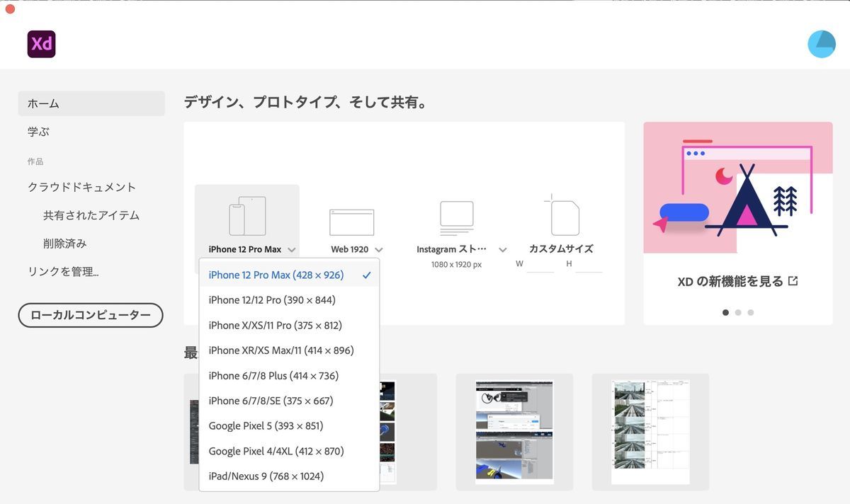Image resolution: width=850 pixels, height=504 pixels.
Task: Choose iPhone 6/7/8/SE (375 × 667)
Action: [289, 401]
